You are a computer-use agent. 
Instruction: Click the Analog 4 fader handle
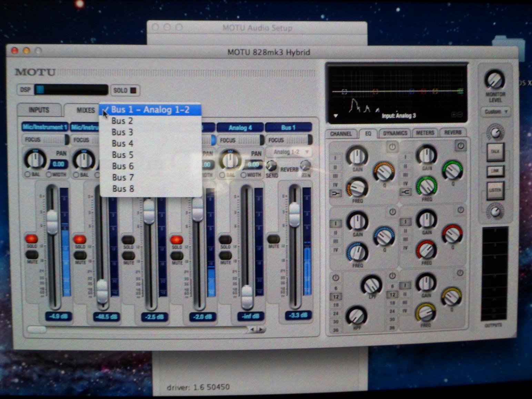coord(247,297)
